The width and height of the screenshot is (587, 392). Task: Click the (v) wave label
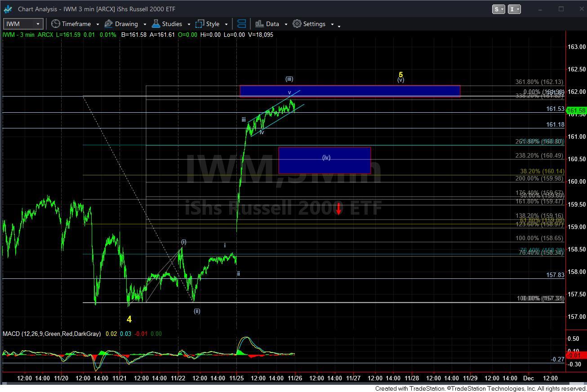point(400,80)
